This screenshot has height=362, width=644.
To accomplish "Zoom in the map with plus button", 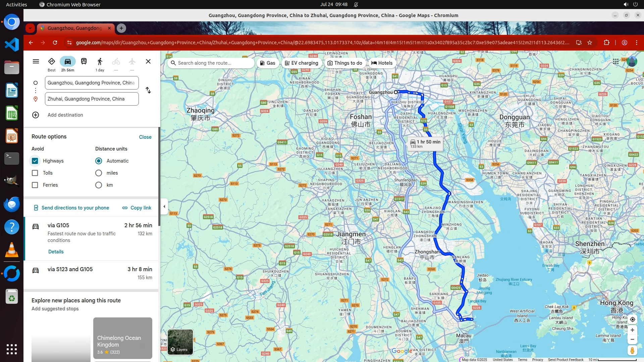I will click(x=632, y=330).
